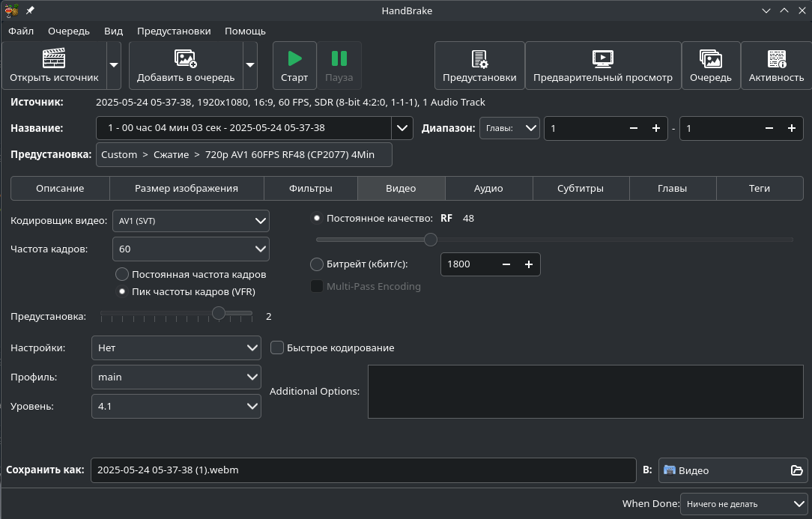The width and height of the screenshot is (812, 519).
Task: Open the Активность activity log
Action: point(776,65)
